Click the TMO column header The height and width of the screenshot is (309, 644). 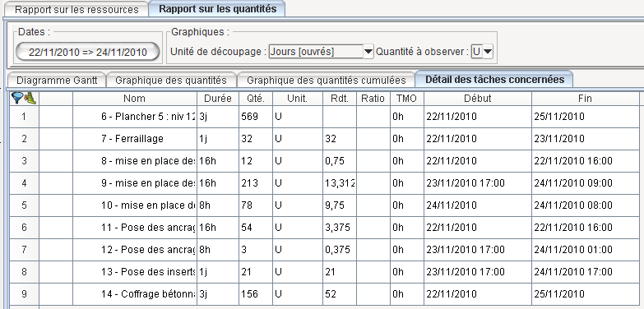coord(406,99)
